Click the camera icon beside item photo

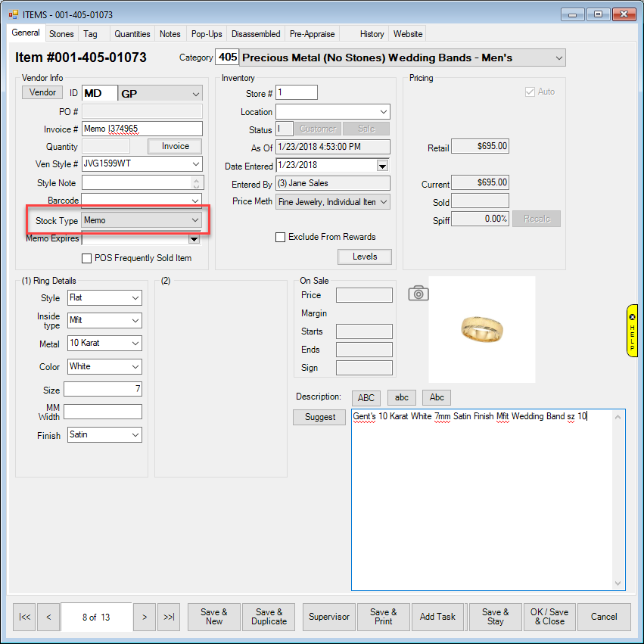click(x=418, y=293)
